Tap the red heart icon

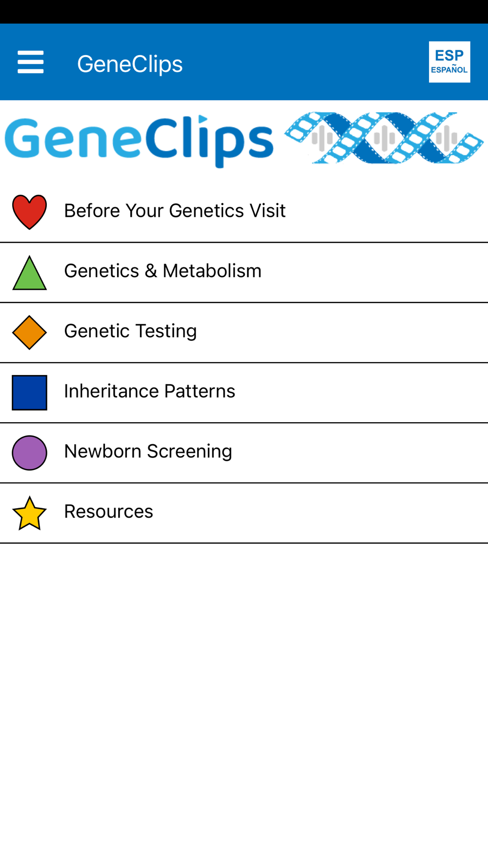[29, 212]
